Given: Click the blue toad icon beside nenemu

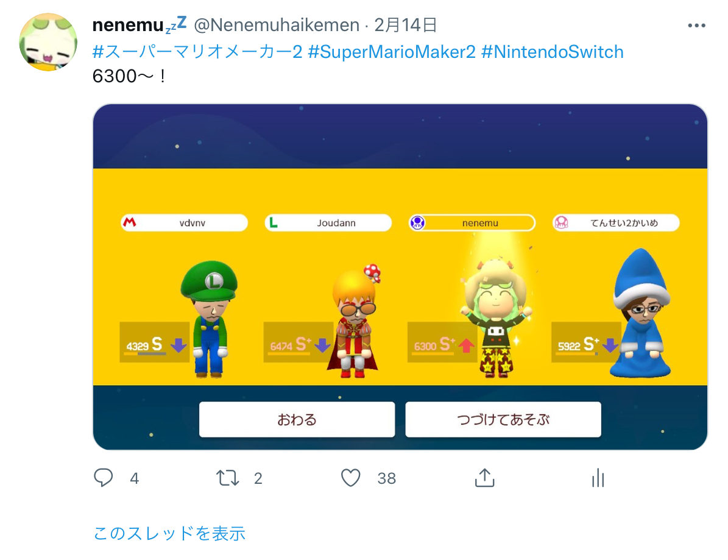Looking at the screenshot, I should pyautogui.click(x=417, y=223).
